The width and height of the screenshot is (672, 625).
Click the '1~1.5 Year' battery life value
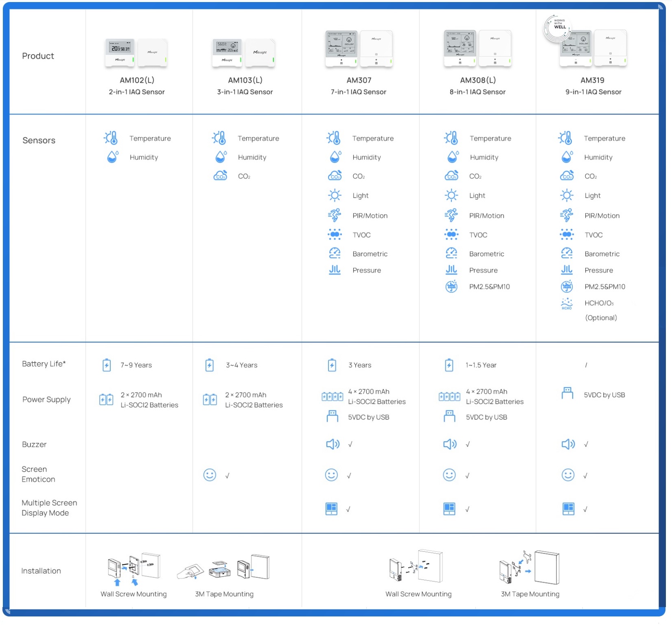(481, 365)
